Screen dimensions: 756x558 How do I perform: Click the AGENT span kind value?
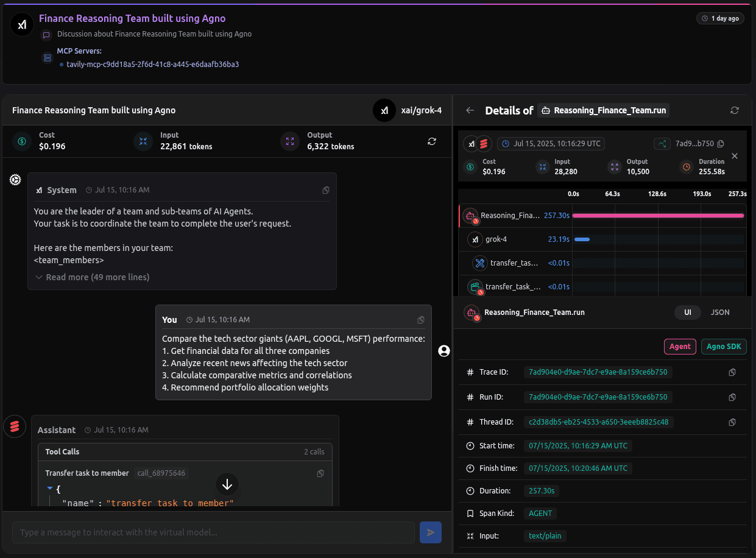tap(540, 514)
